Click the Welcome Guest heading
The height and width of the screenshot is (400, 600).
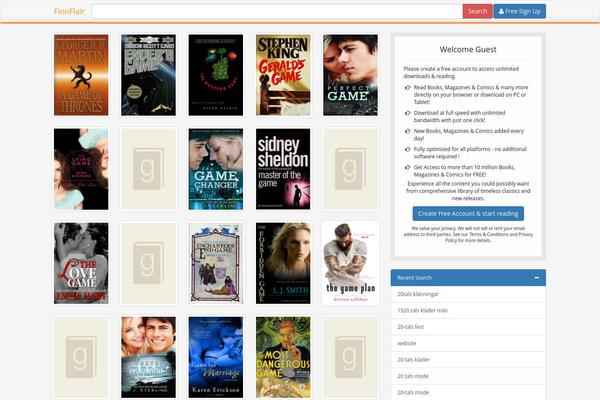(x=468, y=49)
